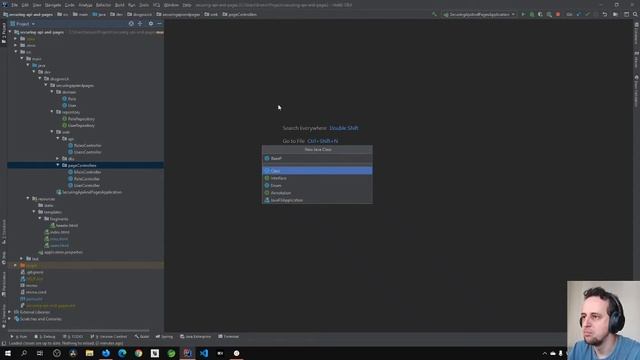Click the class name input field
Viewport: 640px width, 360px height.
tap(317, 158)
